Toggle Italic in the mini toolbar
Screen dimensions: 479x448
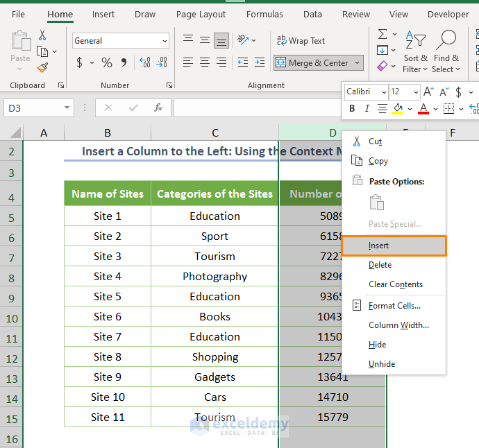tap(367, 109)
